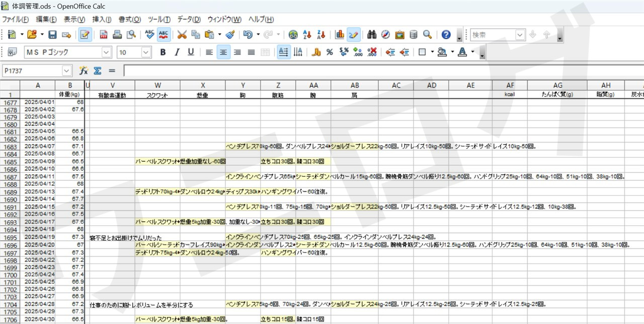
Task: Open New document dropdown arrow
Action: point(22,35)
